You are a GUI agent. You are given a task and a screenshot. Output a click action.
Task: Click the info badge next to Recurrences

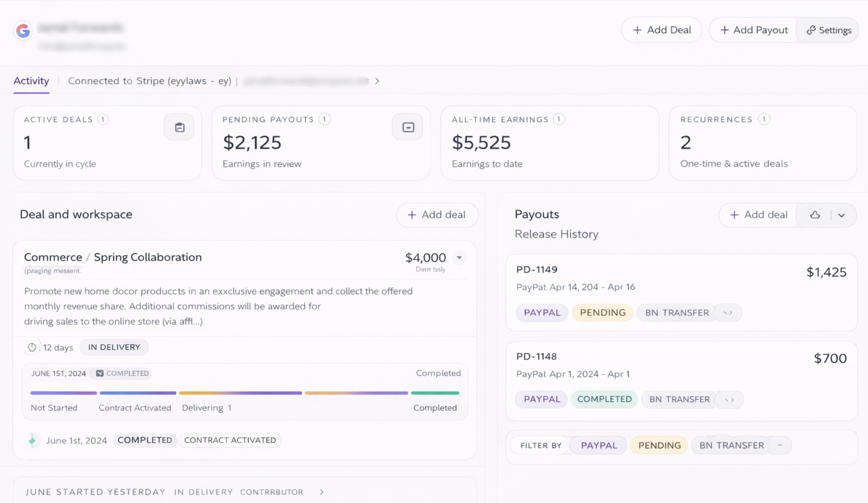click(764, 119)
